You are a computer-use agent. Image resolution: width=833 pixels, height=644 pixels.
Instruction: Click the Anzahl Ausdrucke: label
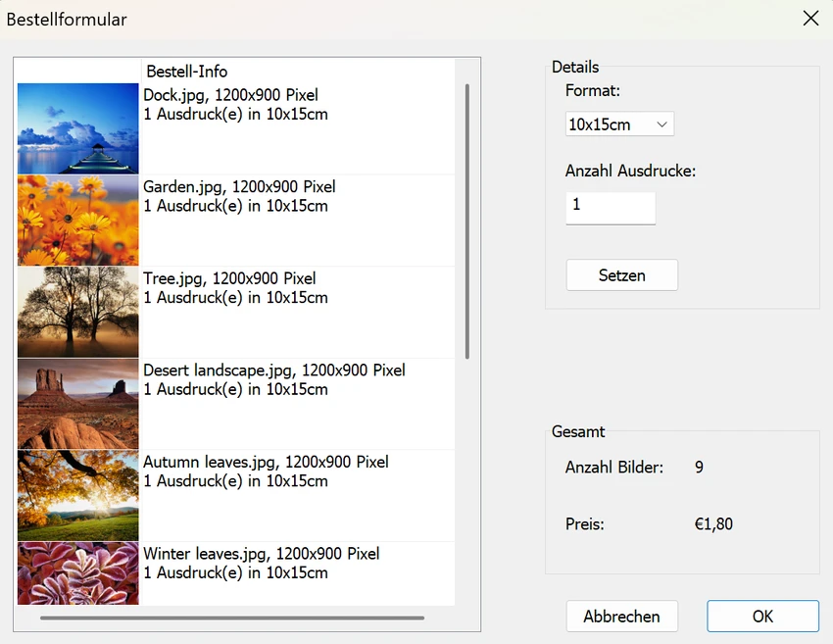point(630,172)
